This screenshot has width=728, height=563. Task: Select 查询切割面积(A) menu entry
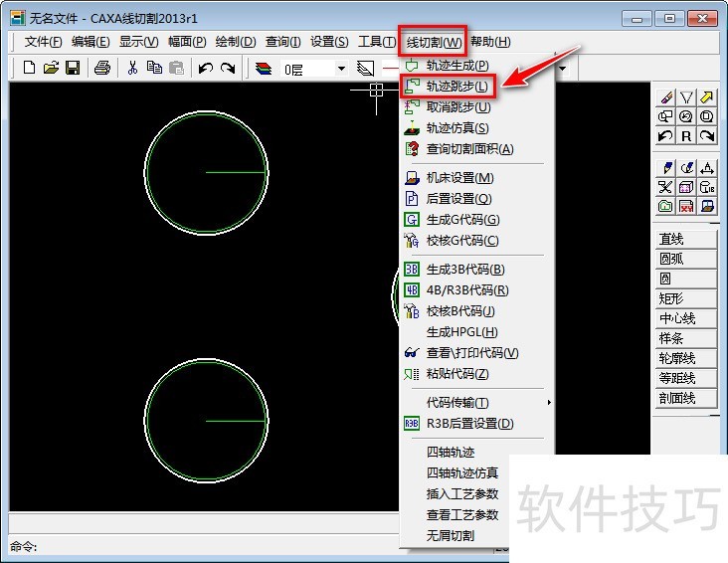tap(477, 149)
